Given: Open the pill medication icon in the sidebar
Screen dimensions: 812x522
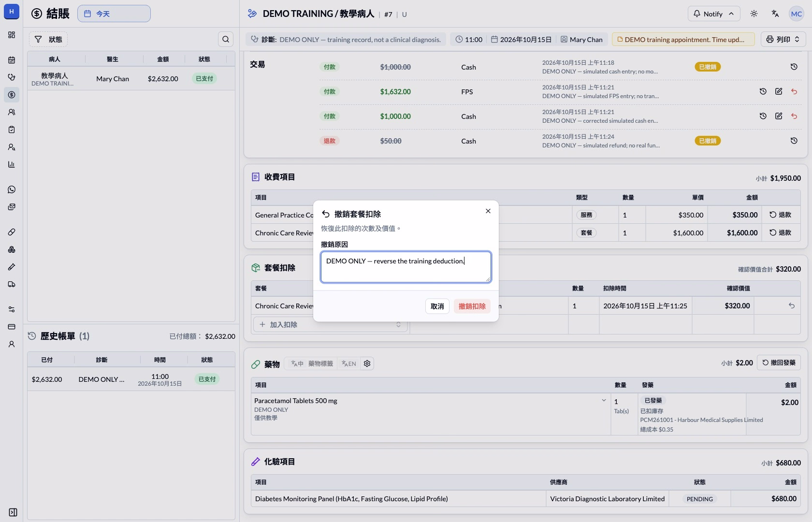Looking at the screenshot, I should click(x=12, y=232).
